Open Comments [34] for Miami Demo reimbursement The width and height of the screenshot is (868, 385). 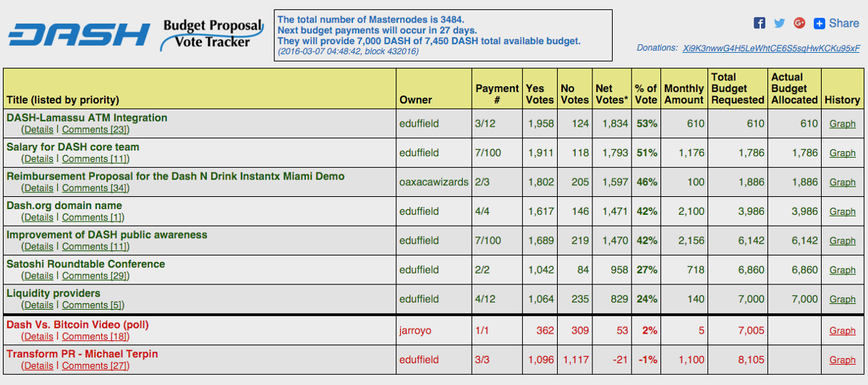click(95, 188)
